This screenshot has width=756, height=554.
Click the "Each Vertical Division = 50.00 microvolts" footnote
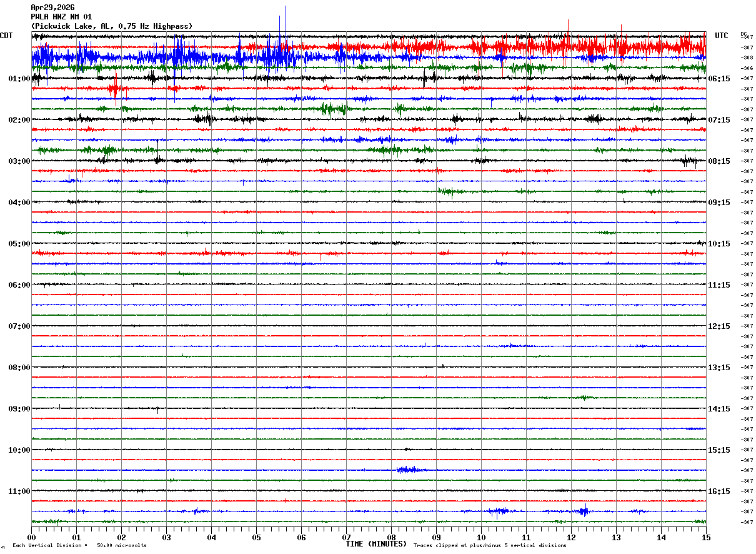tap(79, 546)
